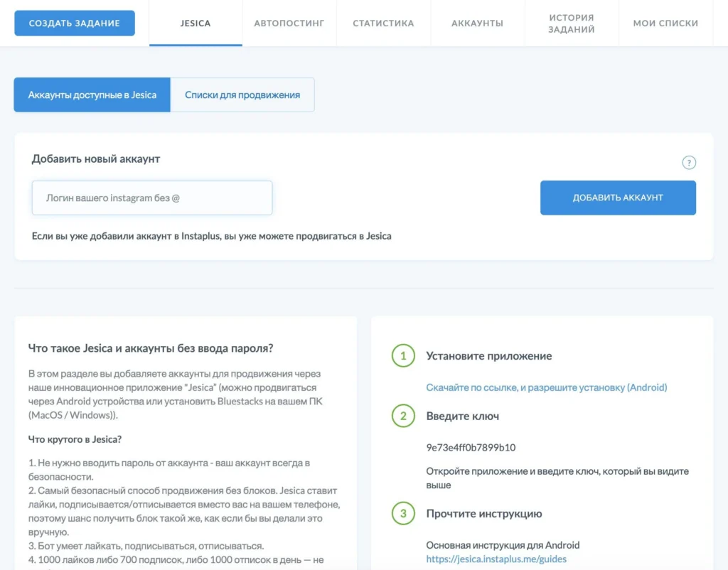Open the JESICA tab
This screenshot has width=728, height=570.
(196, 23)
